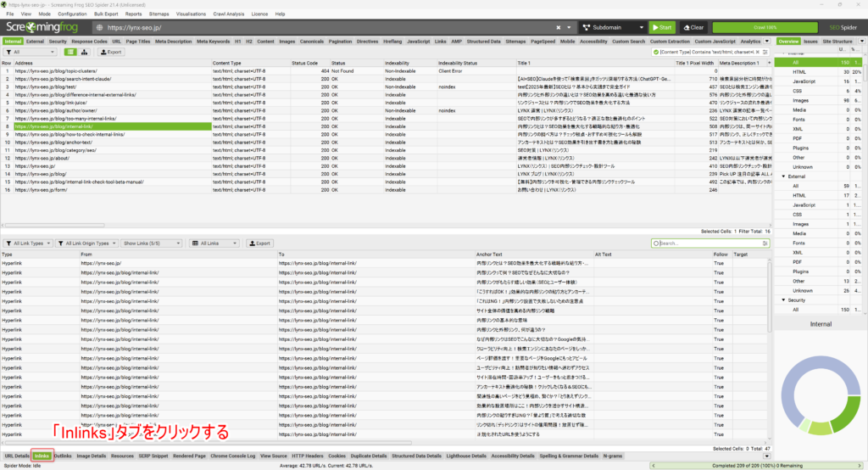Click the Inlinks bottom tab
868x470 pixels.
coord(42,456)
